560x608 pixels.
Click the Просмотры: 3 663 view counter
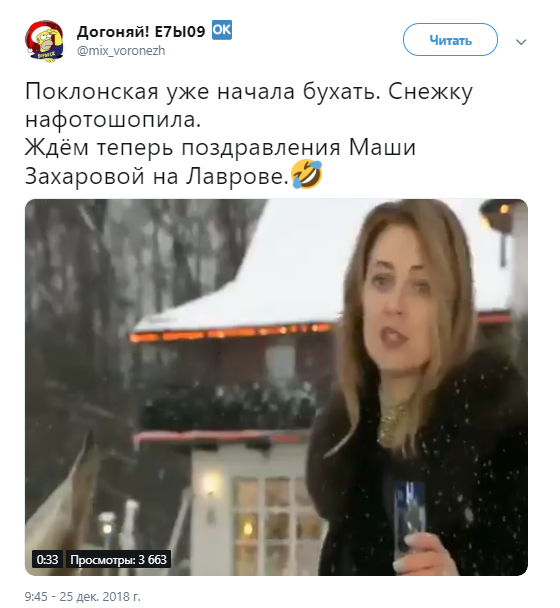118,560
